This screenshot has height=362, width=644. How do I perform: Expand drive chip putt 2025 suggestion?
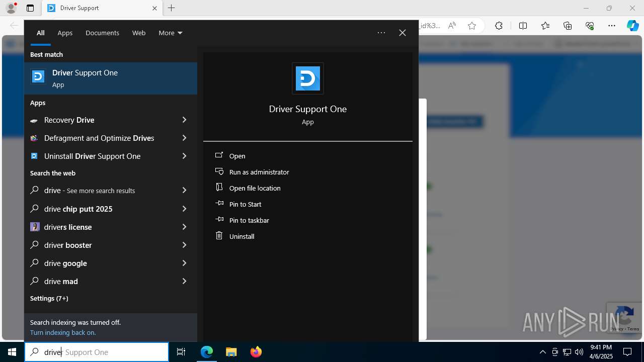(184, 209)
